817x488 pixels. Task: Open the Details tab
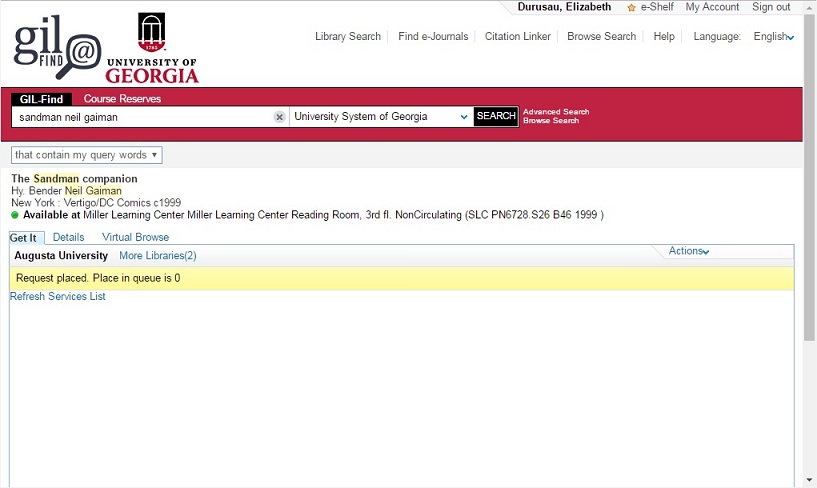[x=68, y=237]
